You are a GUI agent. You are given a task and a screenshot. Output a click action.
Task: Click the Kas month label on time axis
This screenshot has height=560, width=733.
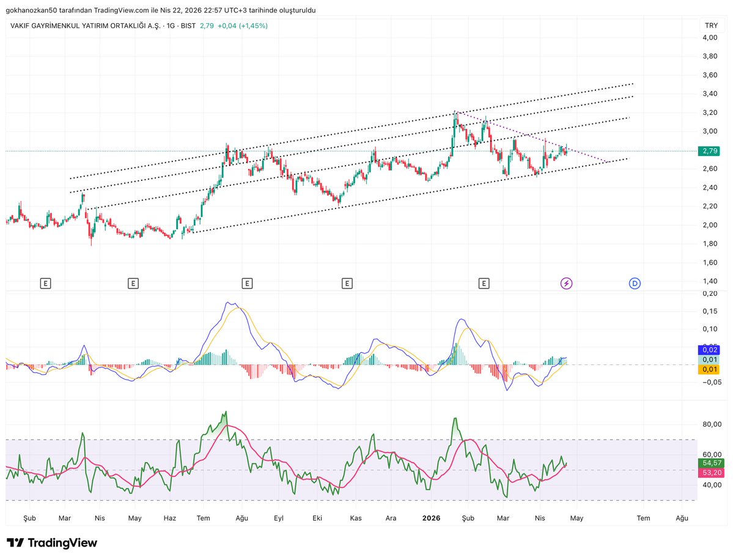[x=356, y=518]
